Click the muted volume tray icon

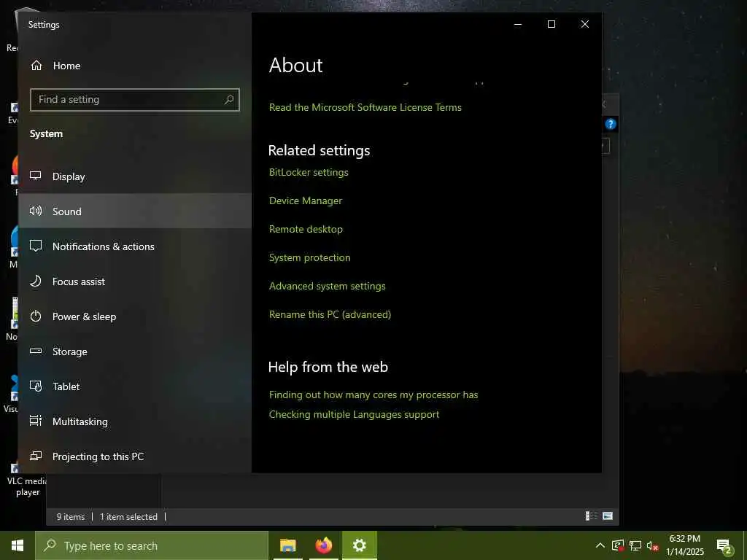click(652, 545)
